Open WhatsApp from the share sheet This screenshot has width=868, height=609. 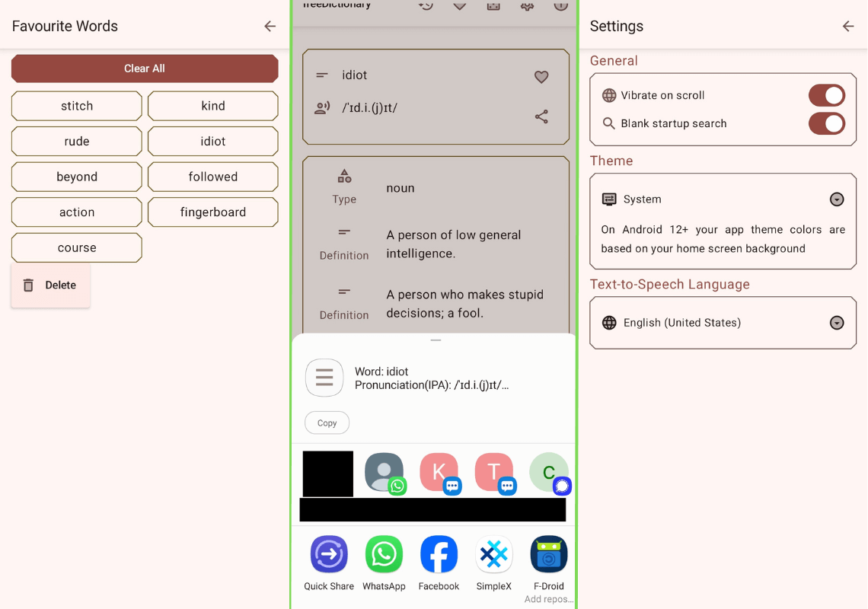point(384,554)
